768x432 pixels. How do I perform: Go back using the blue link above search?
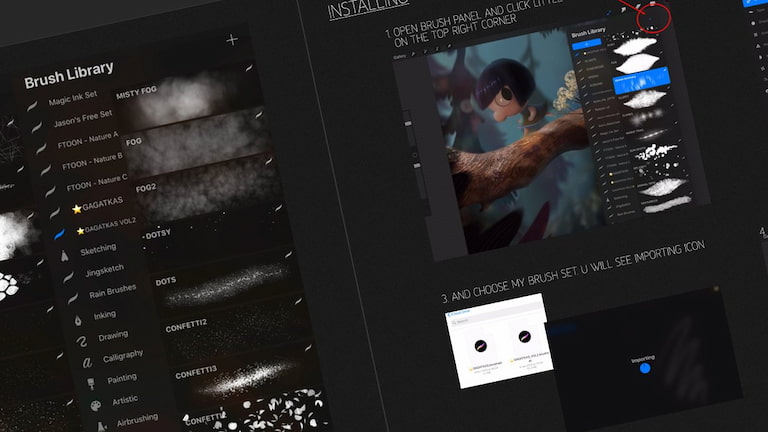click(459, 313)
